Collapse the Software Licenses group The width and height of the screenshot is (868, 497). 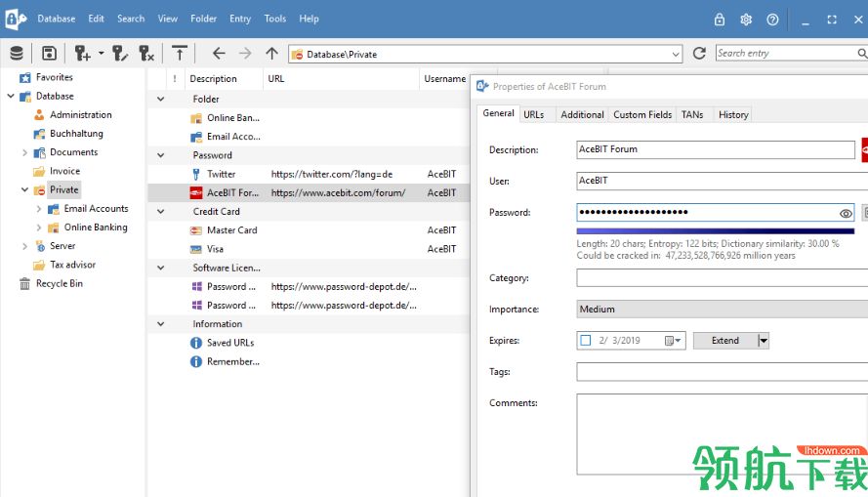(160, 268)
